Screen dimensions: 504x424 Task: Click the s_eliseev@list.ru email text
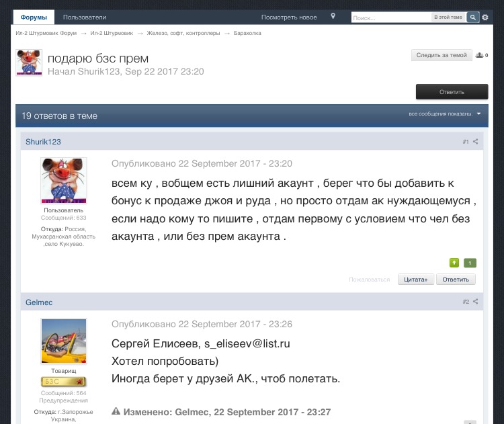(247, 343)
